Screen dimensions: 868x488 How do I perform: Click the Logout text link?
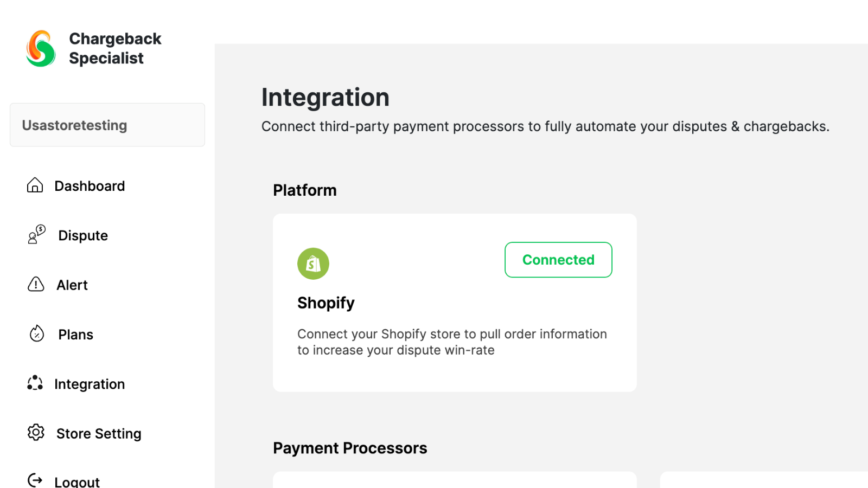[x=77, y=481]
